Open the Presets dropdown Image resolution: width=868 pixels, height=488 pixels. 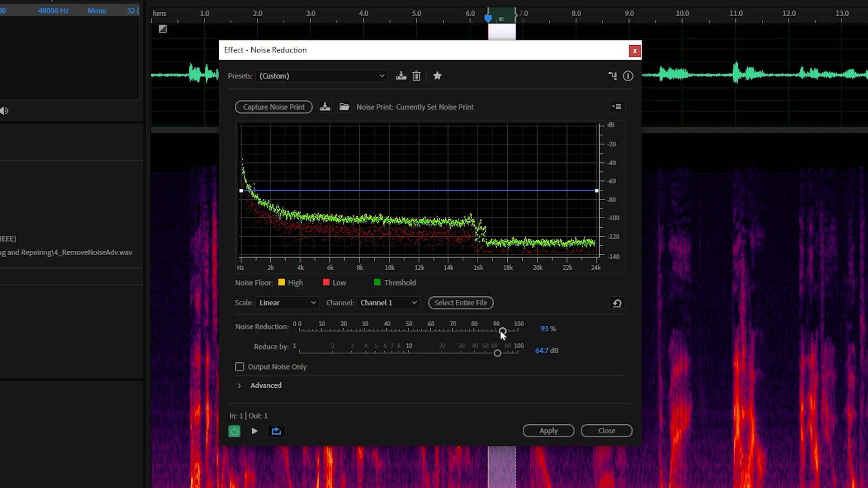[x=322, y=76]
